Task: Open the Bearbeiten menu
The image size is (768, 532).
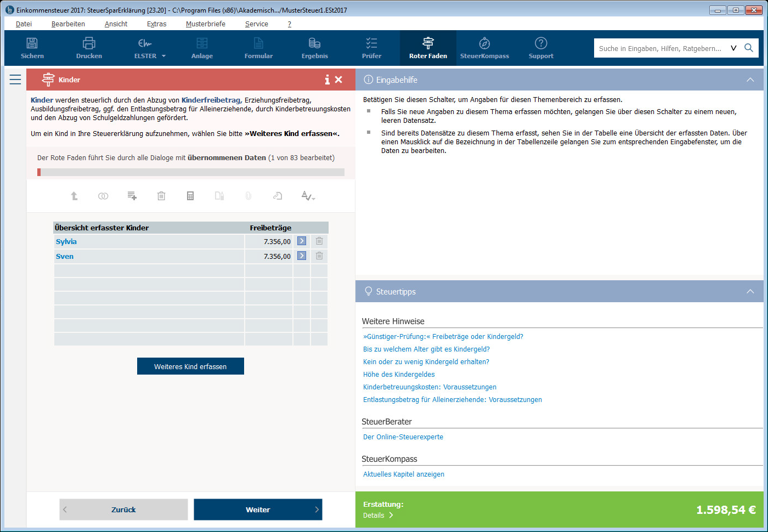Action: (68, 24)
